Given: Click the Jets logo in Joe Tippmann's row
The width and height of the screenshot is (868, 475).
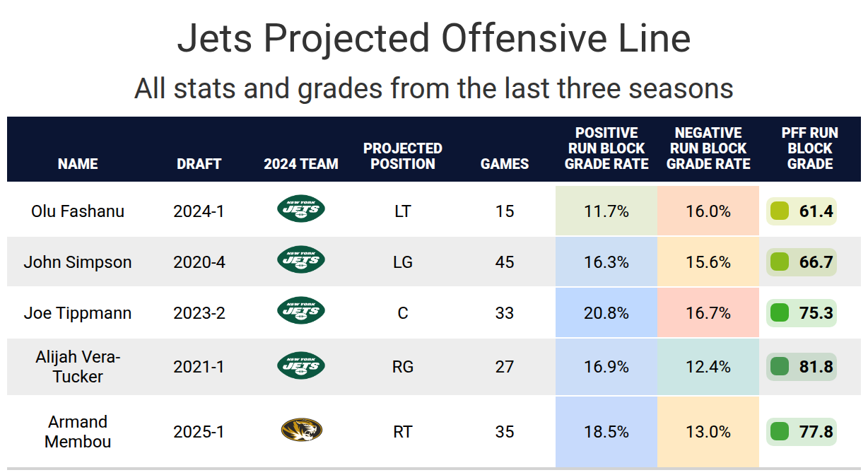Looking at the screenshot, I should pos(301,311).
